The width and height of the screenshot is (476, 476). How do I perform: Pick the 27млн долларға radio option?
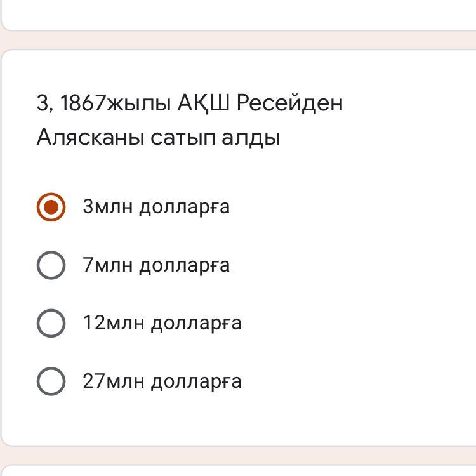[x=51, y=381]
